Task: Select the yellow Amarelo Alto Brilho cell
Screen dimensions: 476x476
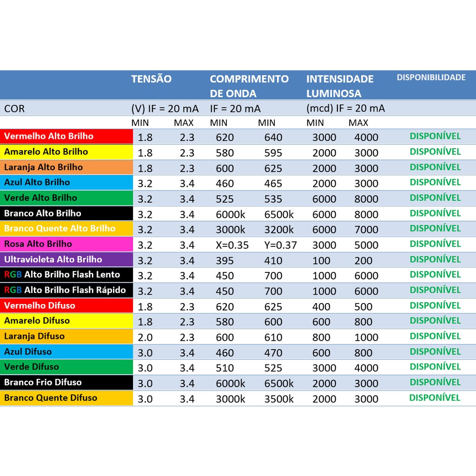Action: point(46,152)
